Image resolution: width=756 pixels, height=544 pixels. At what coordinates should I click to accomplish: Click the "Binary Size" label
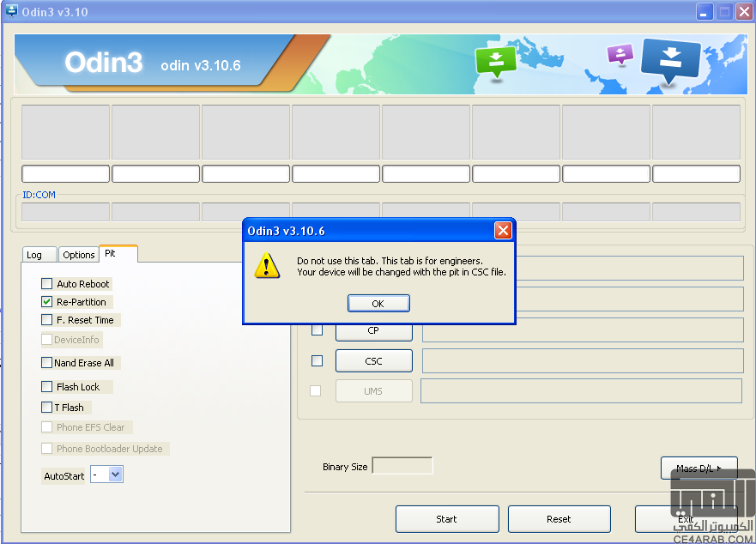click(x=345, y=467)
